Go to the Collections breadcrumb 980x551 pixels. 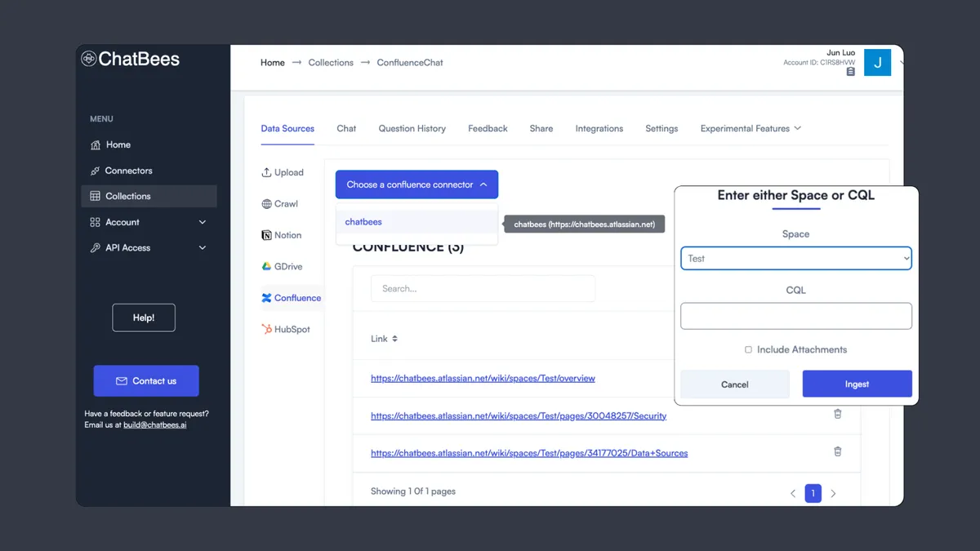pos(331,63)
